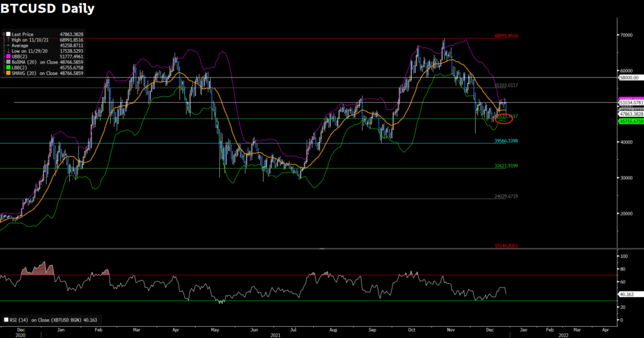Click the May label on time axis
Viewport: 644px width, 338px height.
click(215, 330)
